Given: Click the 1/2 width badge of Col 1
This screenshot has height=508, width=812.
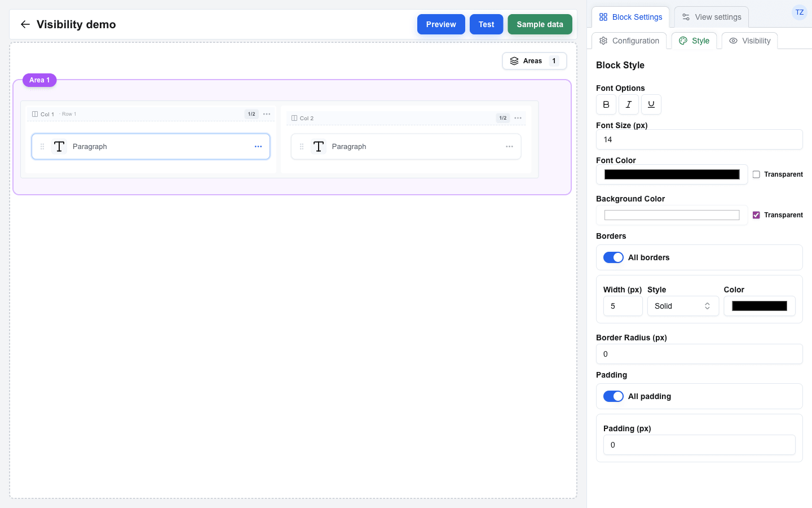Looking at the screenshot, I should point(251,114).
